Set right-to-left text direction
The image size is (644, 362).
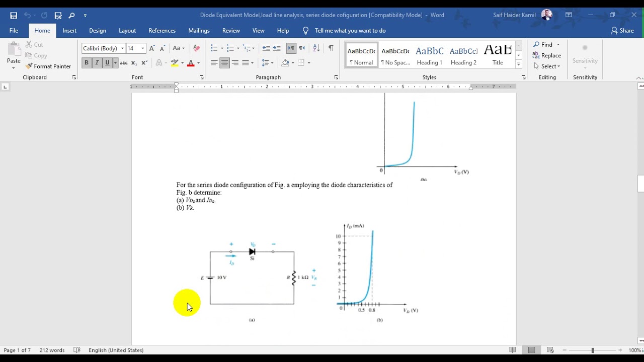[x=302, y=48]
